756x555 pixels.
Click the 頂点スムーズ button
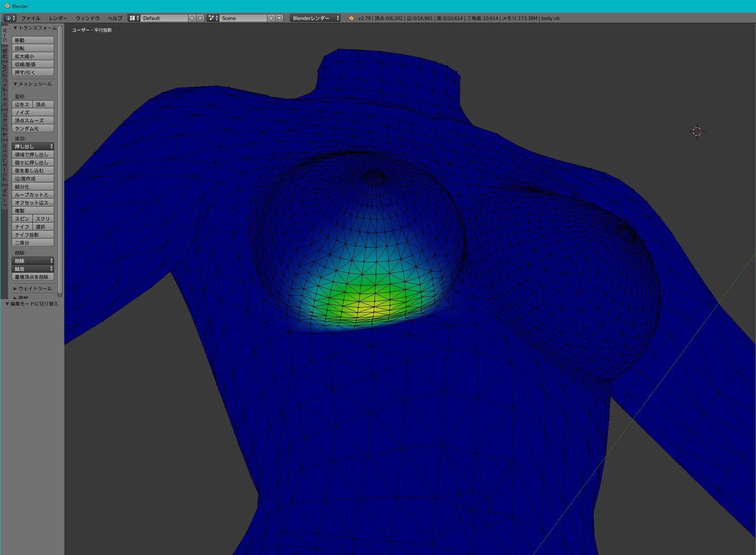tap(33, 120)
